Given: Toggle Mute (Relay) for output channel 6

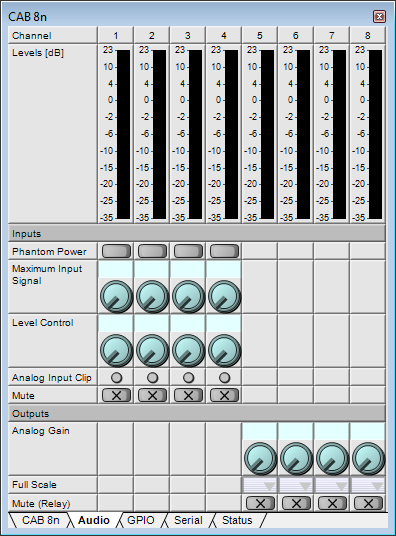Looking at the screenshot, I should (296, 503).
